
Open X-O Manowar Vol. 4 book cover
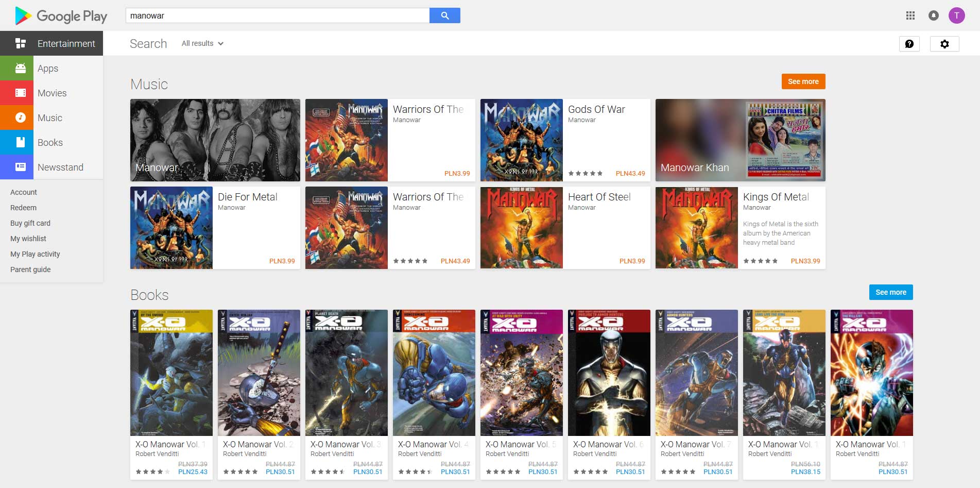tap(434, 373)
